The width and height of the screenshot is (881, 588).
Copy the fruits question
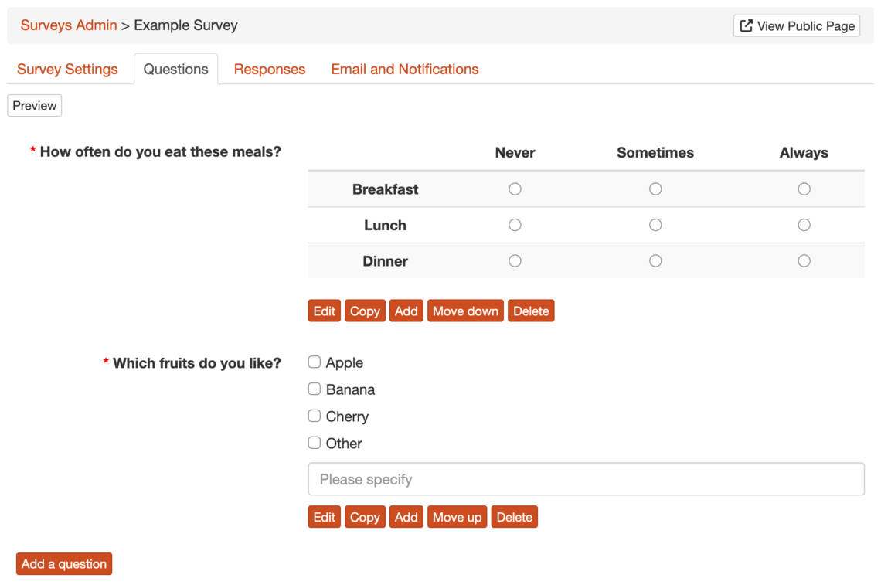point(365,517)
